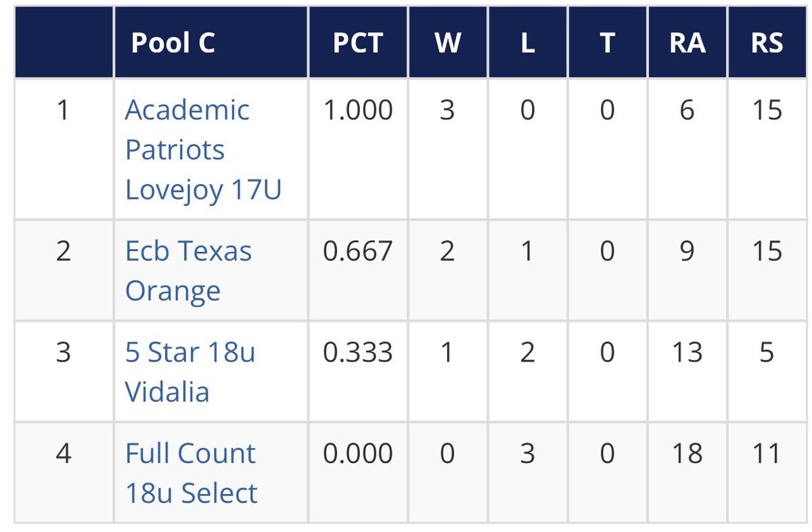Viewport: 812px width, 532px height.
Task: Select the runs scored value 11
Action: 767,453
